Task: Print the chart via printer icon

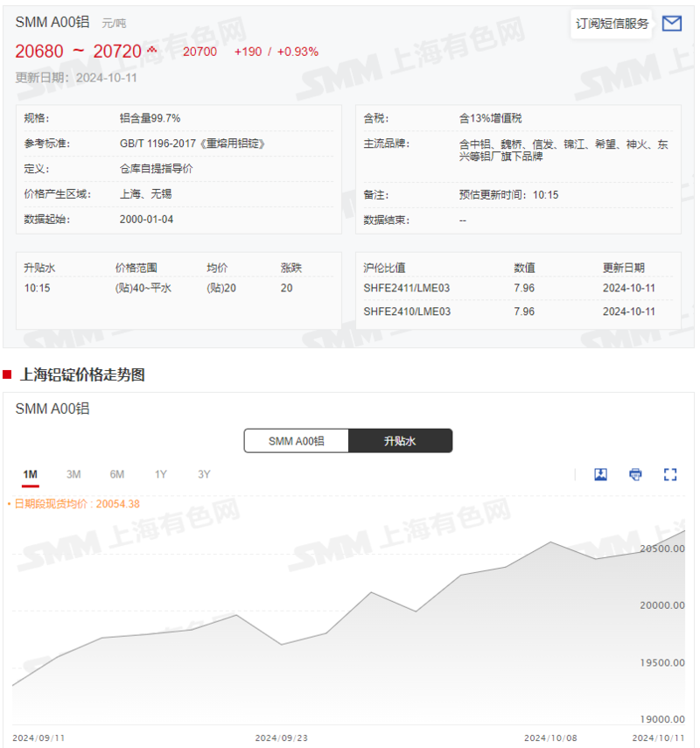Action: tap(635, 474)
